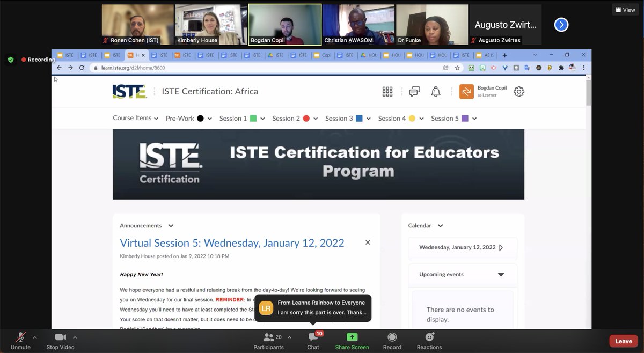The height and width of the screenshot is (353, 644).
Task: Expand the Course Items menu
Action: 135,118
